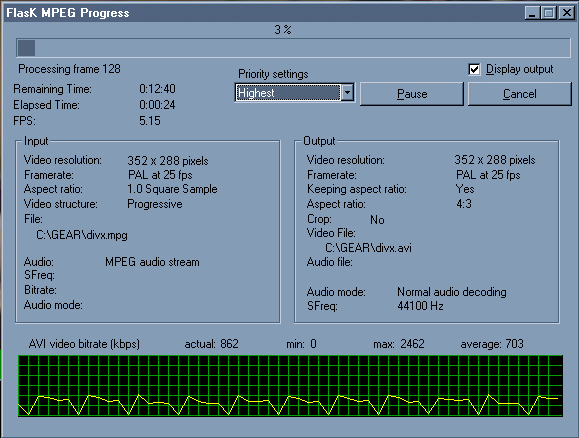Click the FPS value 5.15

click(x=150, y=121)
